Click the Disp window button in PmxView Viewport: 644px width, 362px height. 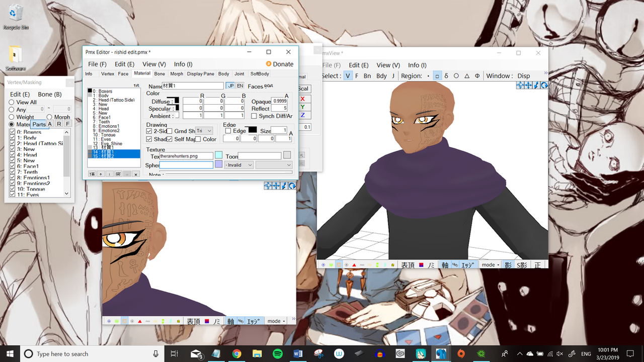tap(524, 76)
